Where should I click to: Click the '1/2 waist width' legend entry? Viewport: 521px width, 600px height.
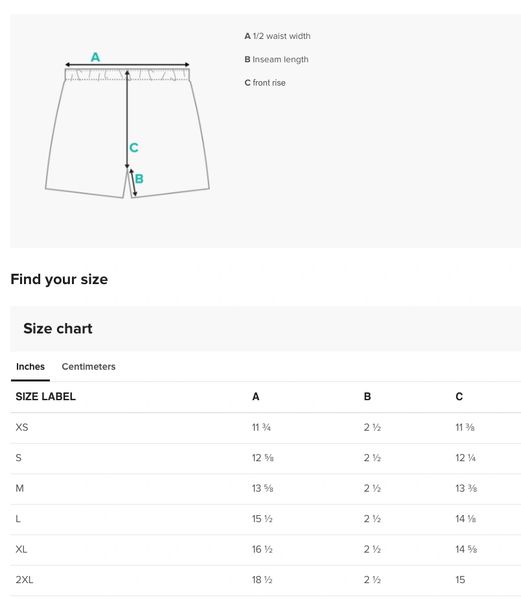pyautogui.click(x=277, y=36)
